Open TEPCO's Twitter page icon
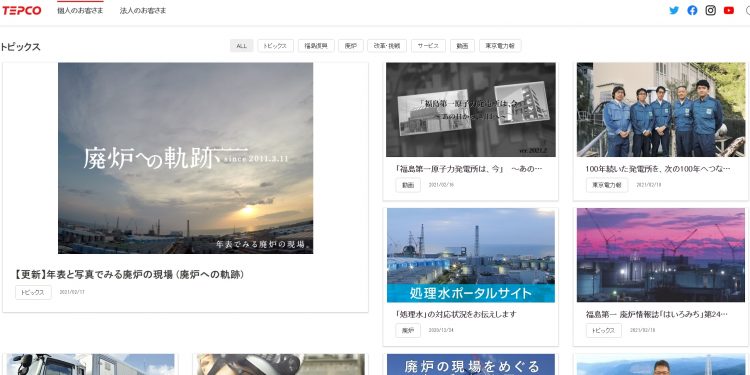The width and height of the screenshot is (750, 375). (674, 11)
